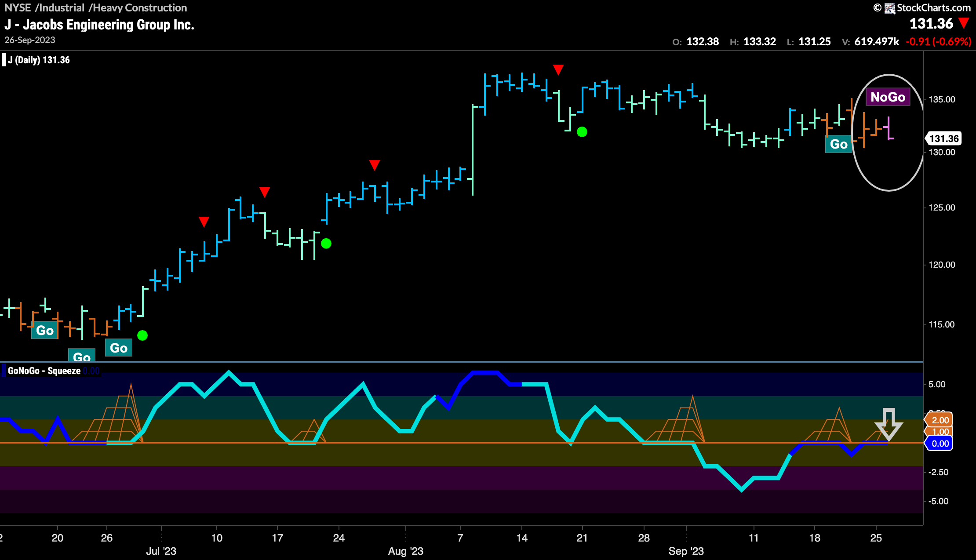
Task: Click the NYSE /Industrial /Heavy Construction text
Action: 95,7
